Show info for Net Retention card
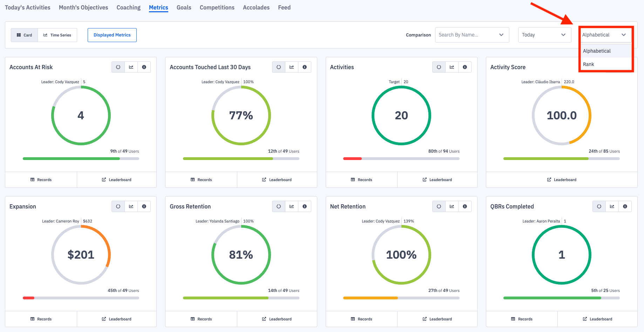The height and width of the screenshot is (332, 644). click(465, 206)
